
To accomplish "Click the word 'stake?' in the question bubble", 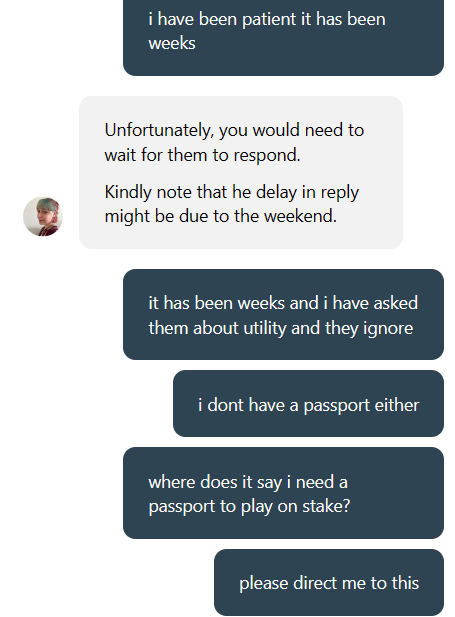I will (326, 506).
